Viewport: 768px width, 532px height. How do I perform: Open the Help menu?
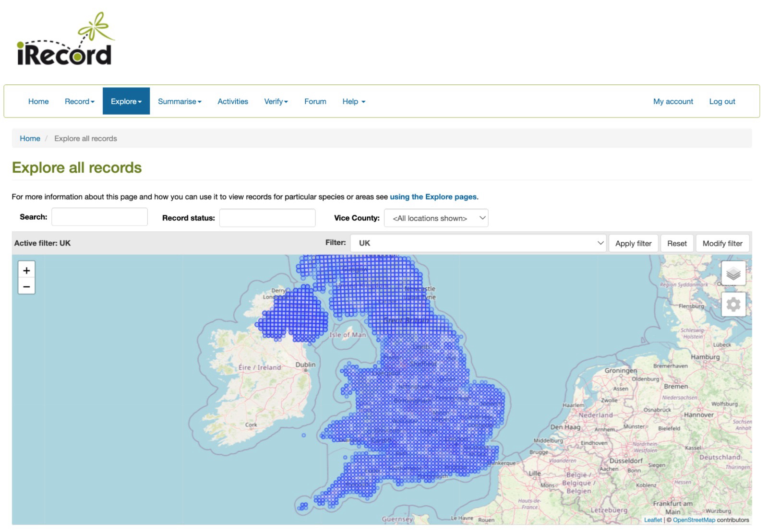click(x=354, y=102)
